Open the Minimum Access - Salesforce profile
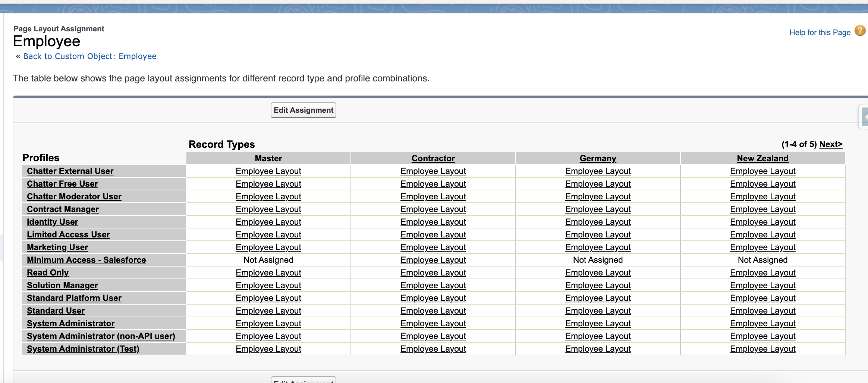Image resolution: width=868 pixels, height=383 pixels. 86,260
